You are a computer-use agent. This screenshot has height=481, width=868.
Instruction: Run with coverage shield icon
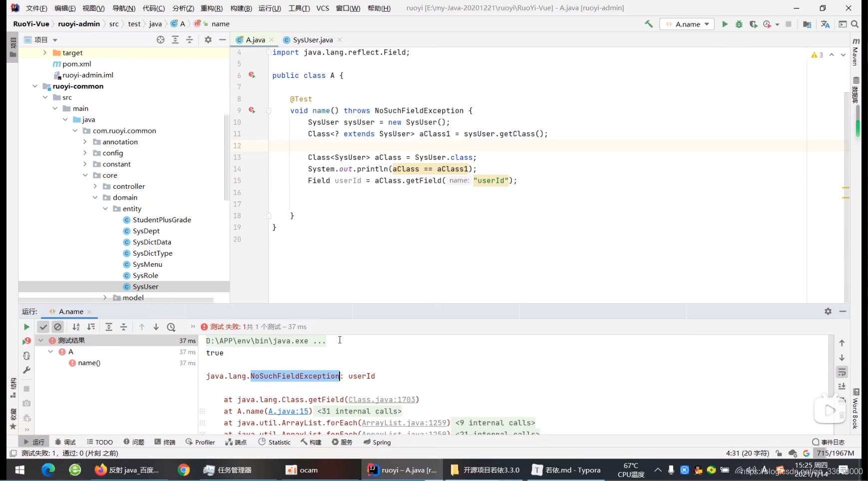point(753,24)
